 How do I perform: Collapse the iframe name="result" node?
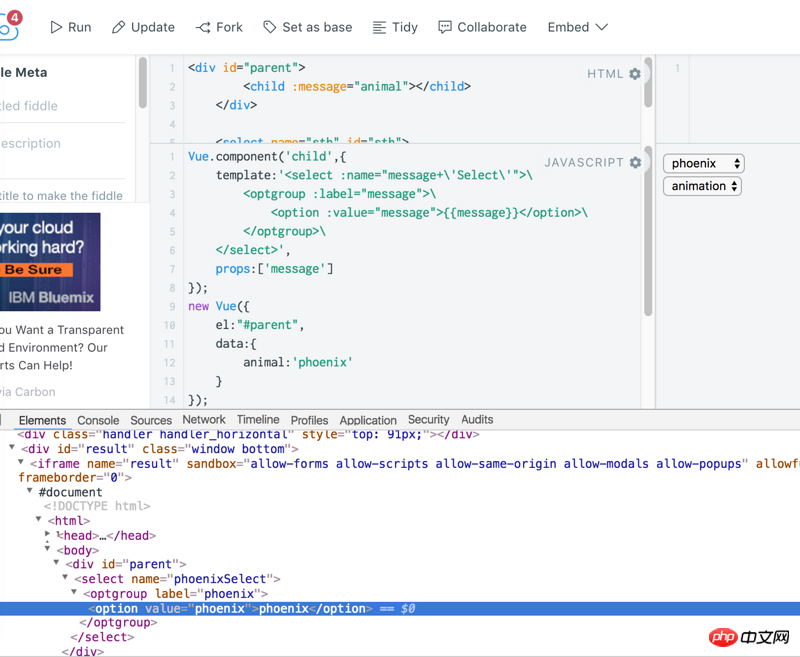[x=21, y=462]
